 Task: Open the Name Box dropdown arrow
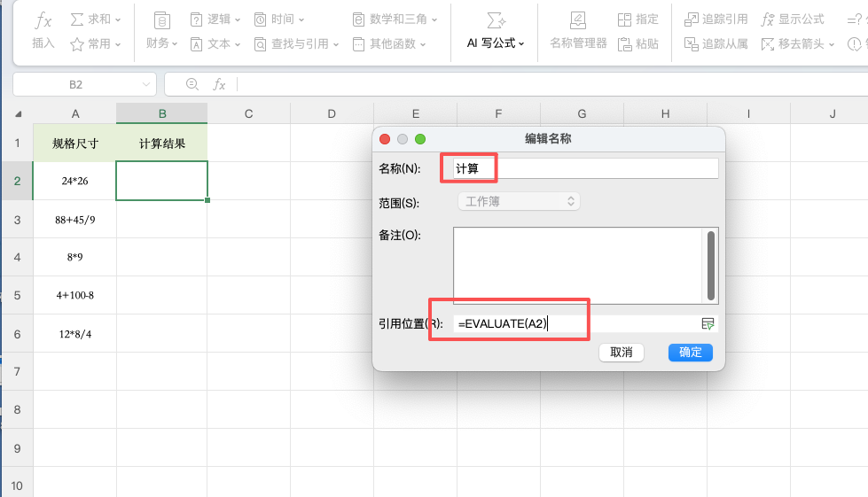pyautogui.click(x=146, y=84)
